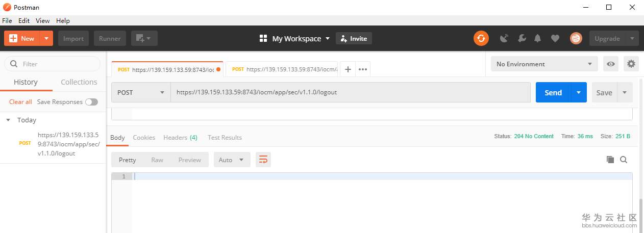Select the Pretty view
Screen dimensions: 644x233
127,160
